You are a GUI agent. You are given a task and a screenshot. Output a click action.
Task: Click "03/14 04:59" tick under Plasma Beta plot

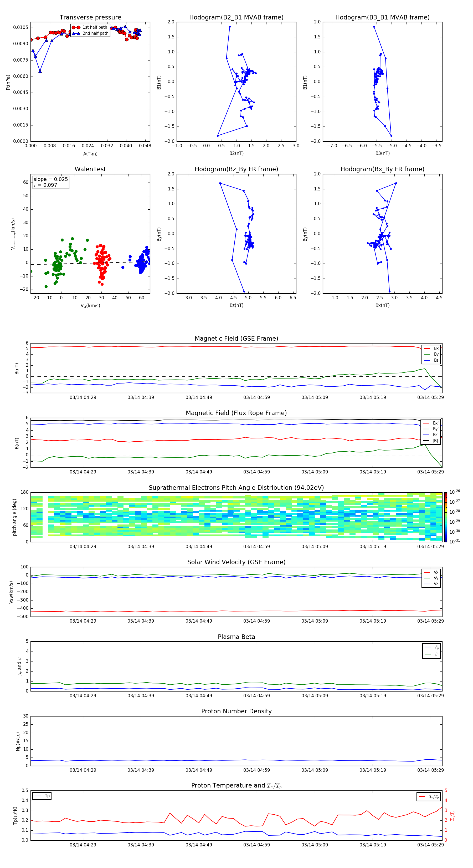(x=256, y=695)
